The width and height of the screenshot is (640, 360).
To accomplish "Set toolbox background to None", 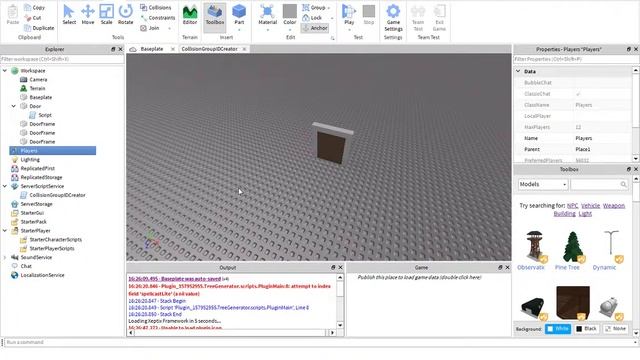I will tap(616, 329).
